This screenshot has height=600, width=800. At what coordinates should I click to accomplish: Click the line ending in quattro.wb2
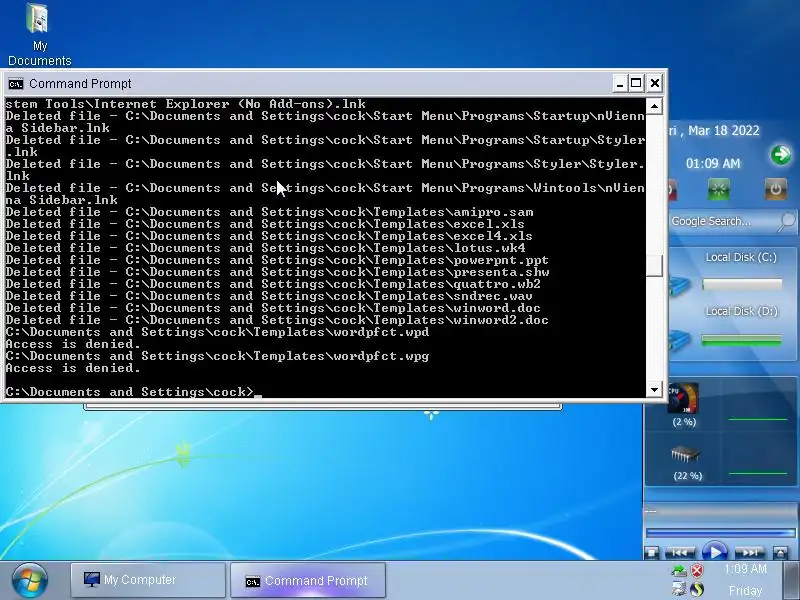(x=273, y=284)
